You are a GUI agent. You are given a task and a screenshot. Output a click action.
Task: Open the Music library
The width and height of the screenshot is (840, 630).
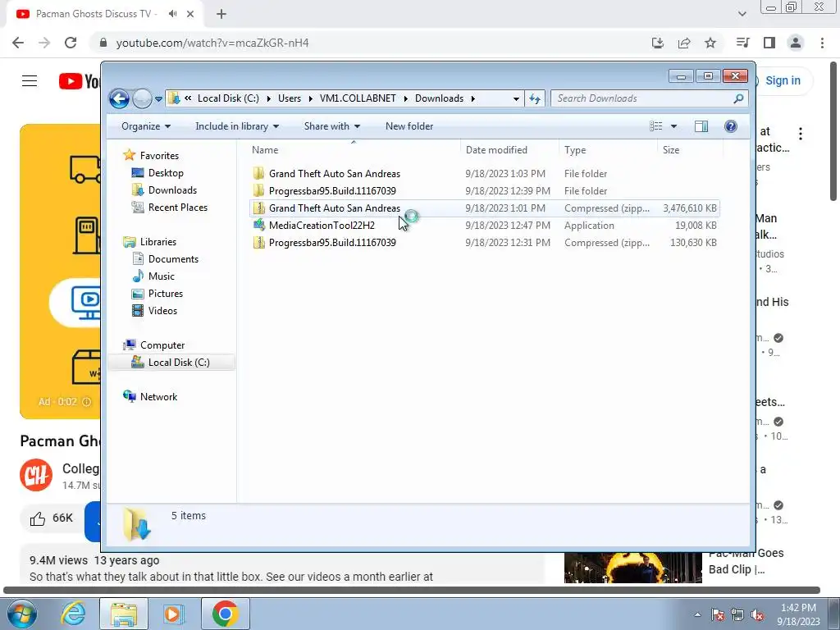click(162, 276)
